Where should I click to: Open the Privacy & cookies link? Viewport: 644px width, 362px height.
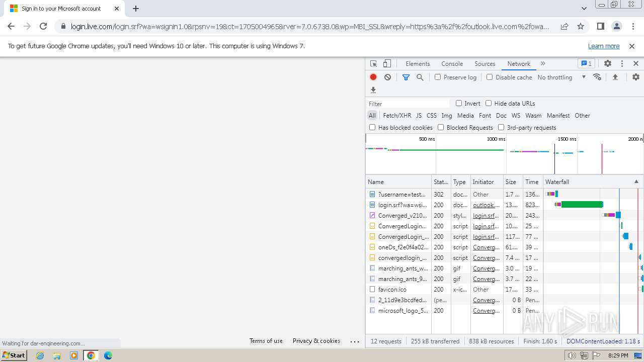click(316, 341)
